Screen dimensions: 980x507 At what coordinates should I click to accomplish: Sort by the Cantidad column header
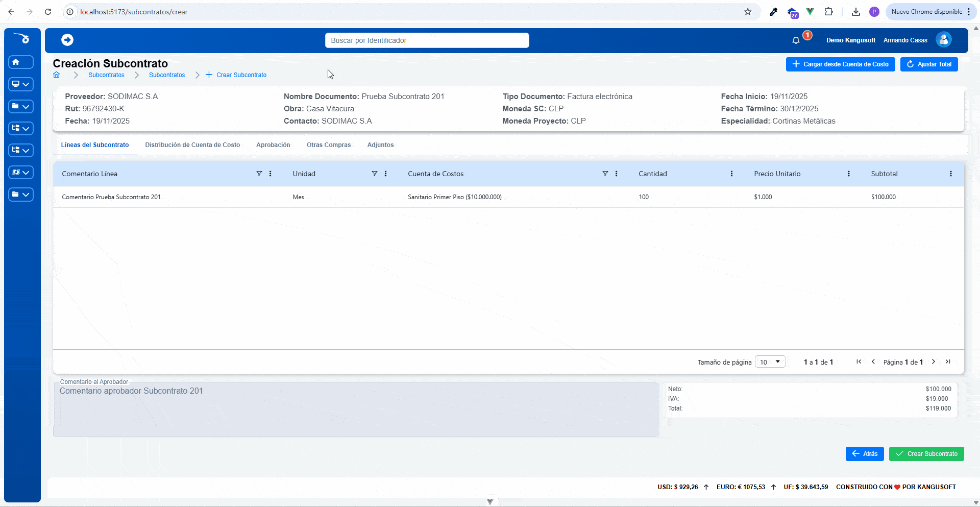(x=653, y=174)
